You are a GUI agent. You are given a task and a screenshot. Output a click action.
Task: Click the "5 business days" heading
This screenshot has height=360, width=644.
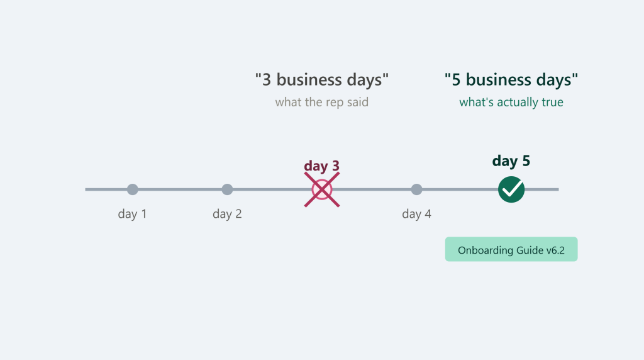[511, 79]
